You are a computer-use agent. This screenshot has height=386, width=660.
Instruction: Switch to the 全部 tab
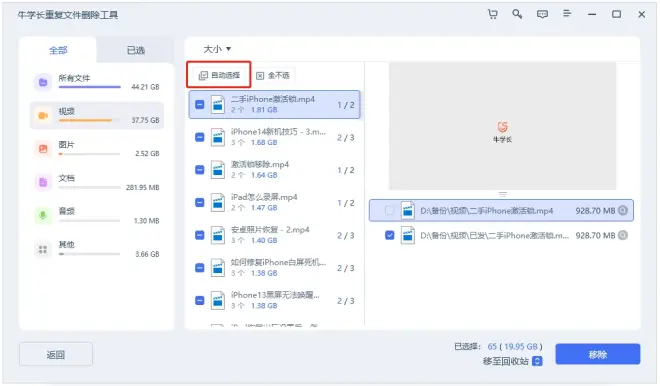tap(58, 51)
